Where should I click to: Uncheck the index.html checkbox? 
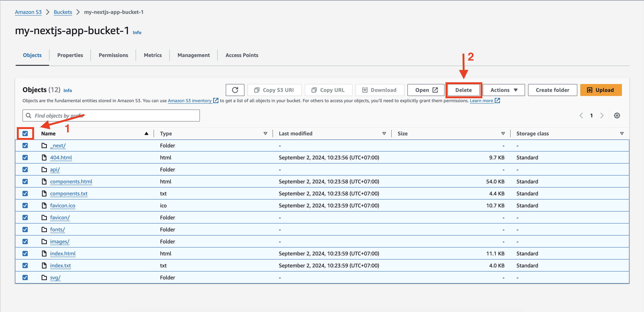25,254
